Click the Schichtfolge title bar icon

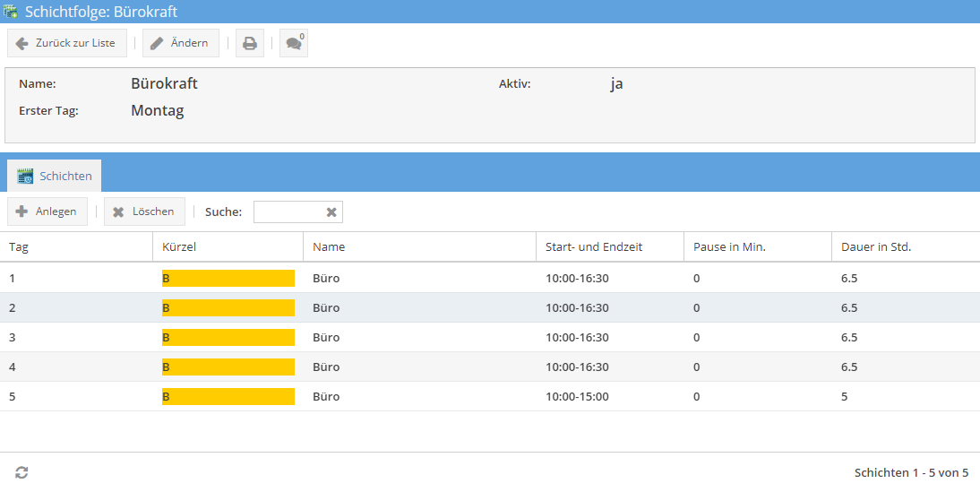click(12, 12)
